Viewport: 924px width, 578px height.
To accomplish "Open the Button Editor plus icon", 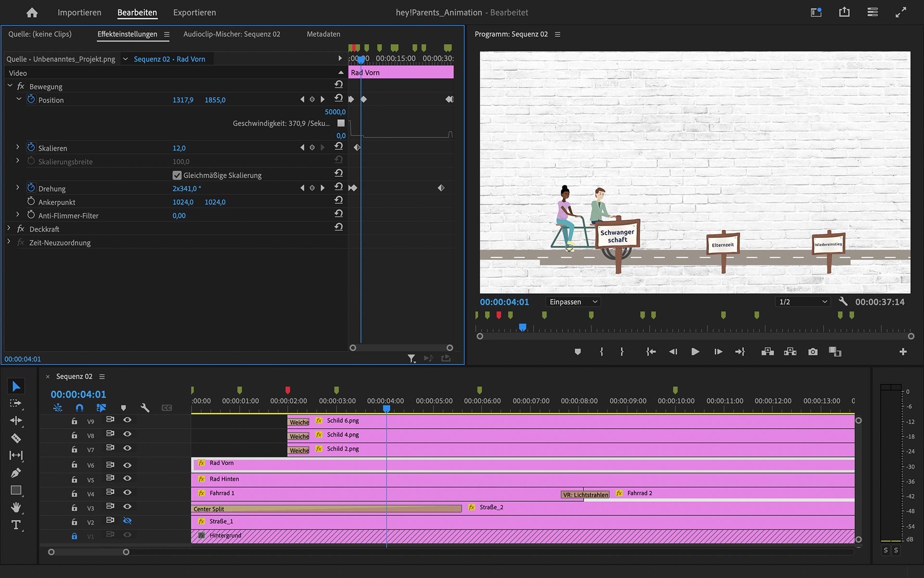I will (x=903, y=352).
